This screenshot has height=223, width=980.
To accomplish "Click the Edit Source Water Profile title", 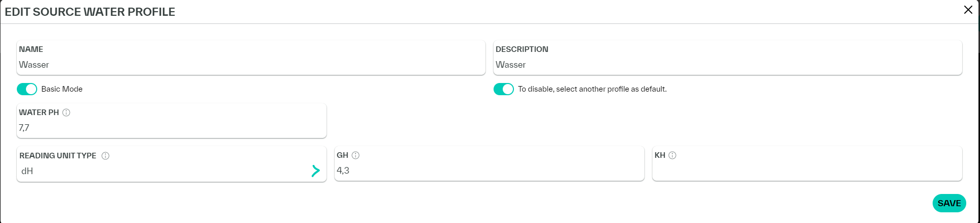I will 90,12.
